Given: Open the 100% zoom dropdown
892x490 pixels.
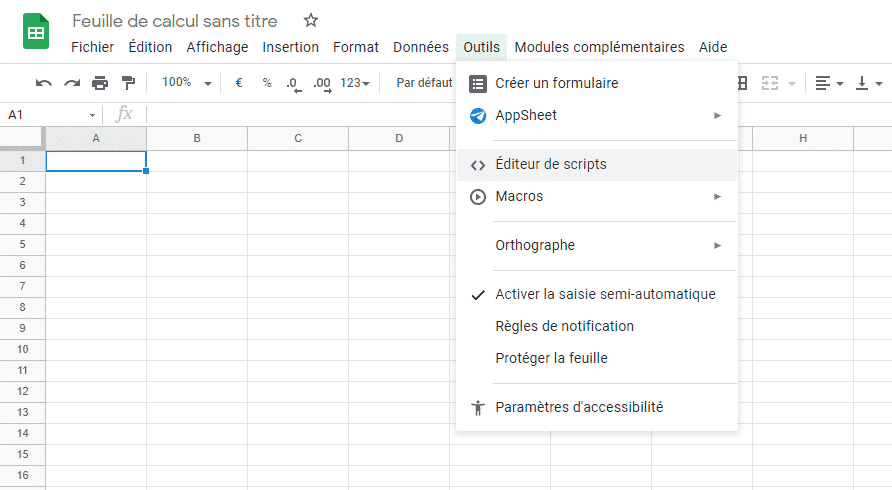Looking at the screenshot, I should point(187,83).
